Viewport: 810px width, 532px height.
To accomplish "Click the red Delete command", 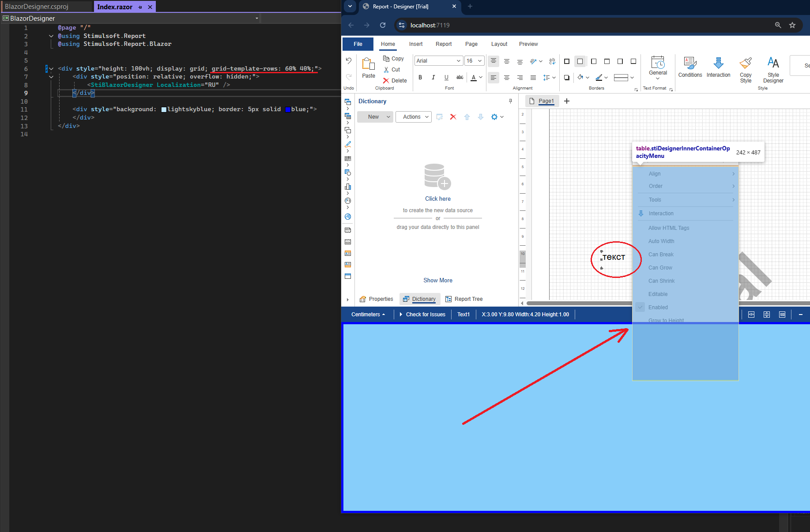I will point(395,81).
